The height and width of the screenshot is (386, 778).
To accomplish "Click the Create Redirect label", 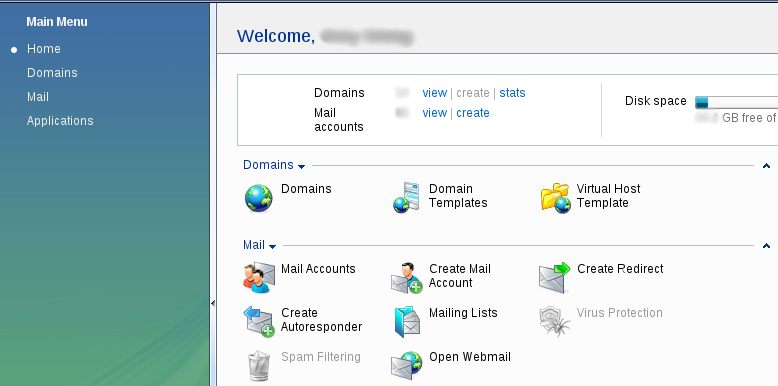I will point(620,268).
